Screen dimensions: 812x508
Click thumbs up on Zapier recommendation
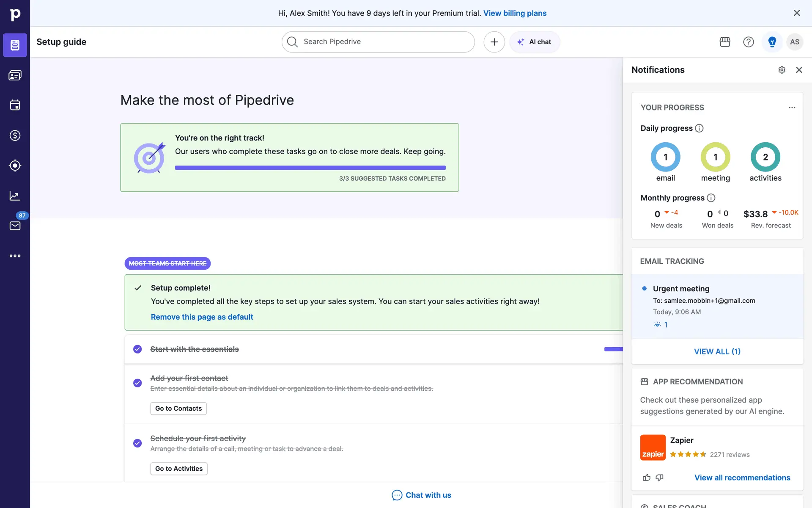pos(646,478)
